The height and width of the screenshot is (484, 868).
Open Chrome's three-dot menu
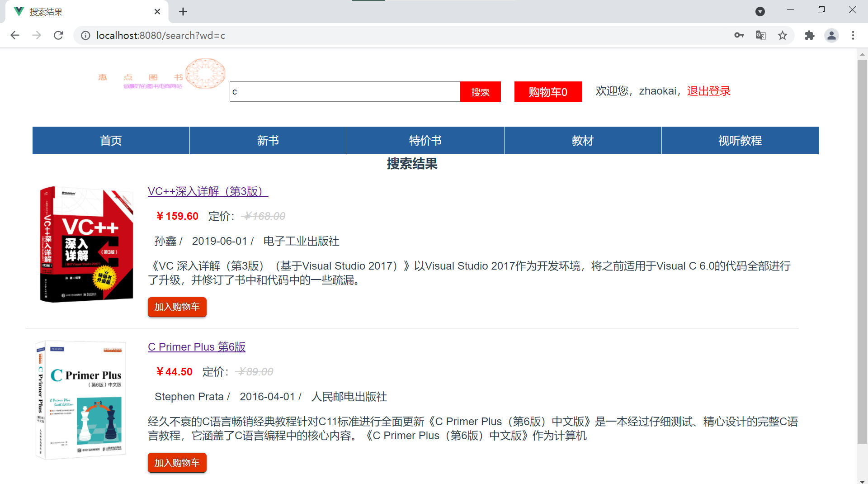(x=853, y=35)
